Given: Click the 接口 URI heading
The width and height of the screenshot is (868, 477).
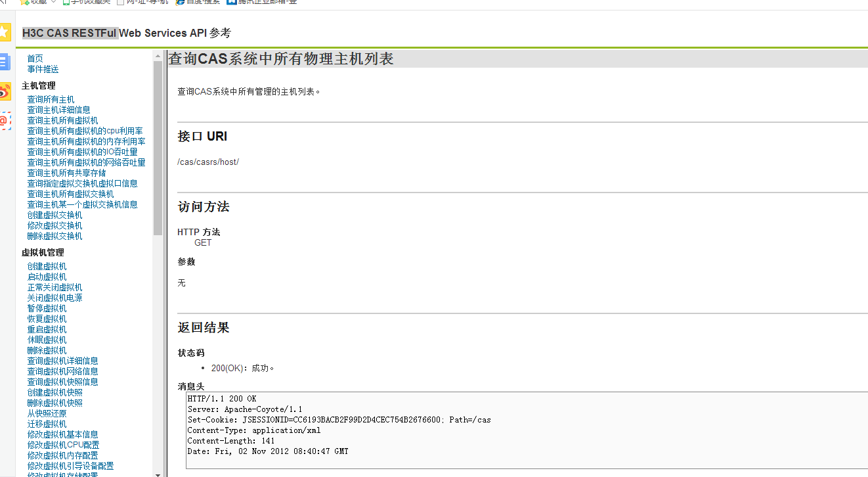Looking at the screenshot, I should (x=202, y=136).
